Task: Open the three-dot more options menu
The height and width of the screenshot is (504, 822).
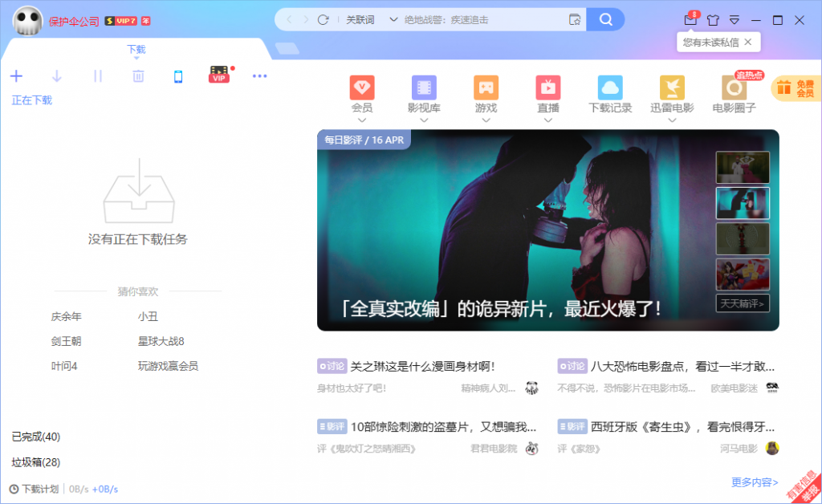Action: [x=259, y=76]
